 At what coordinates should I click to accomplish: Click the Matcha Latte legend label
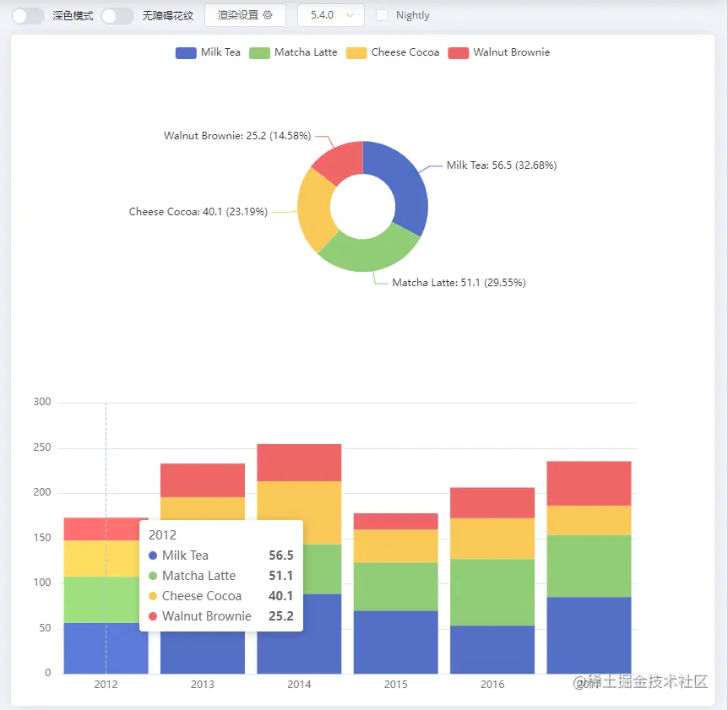click(x=306, y=52)
